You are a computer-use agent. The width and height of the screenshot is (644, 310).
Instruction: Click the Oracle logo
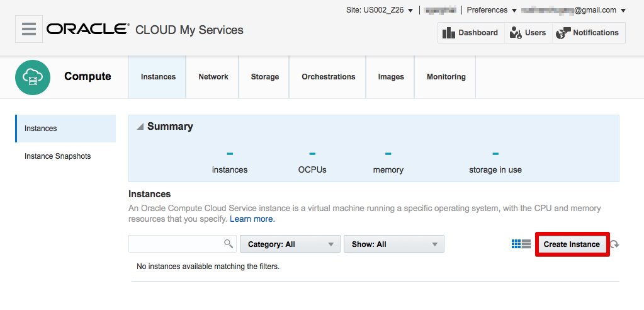(88, 29)
